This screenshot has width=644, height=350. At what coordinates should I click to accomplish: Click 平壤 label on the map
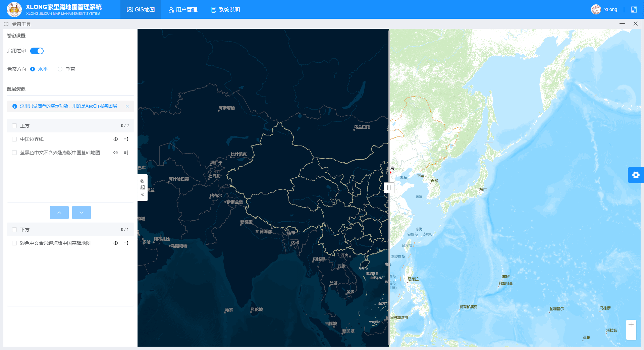tap(421, 176)
